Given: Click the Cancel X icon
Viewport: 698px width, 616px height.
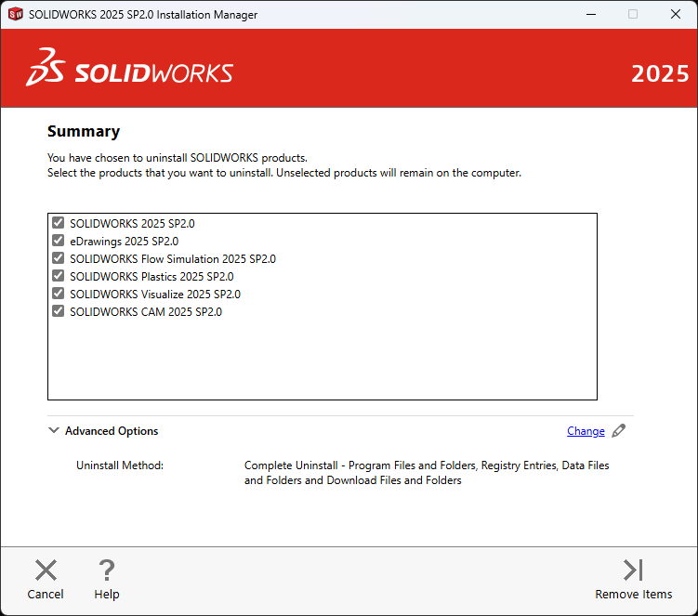Looking at the screenshot, I should click(x=46, y=570).
